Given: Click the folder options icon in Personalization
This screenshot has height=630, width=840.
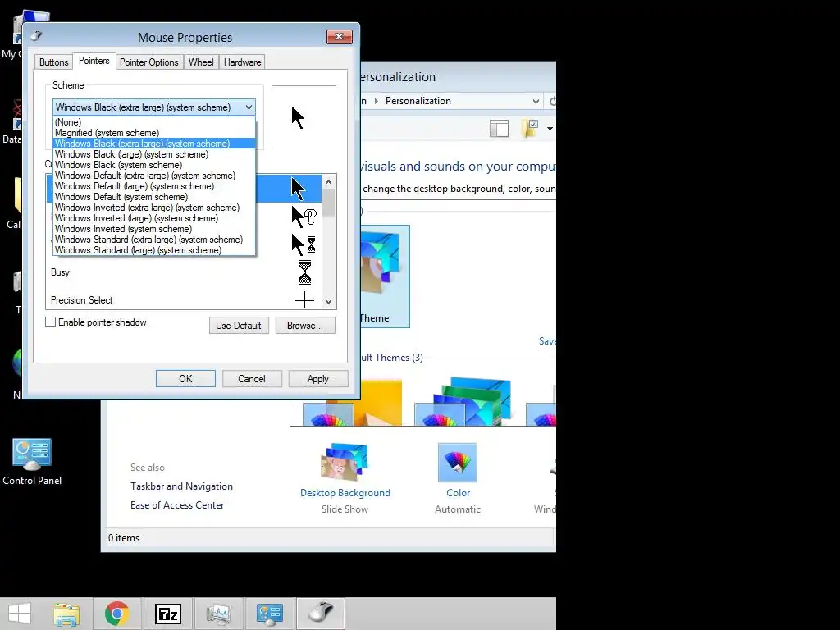Looking at the screenshot, I should point(530,129).
